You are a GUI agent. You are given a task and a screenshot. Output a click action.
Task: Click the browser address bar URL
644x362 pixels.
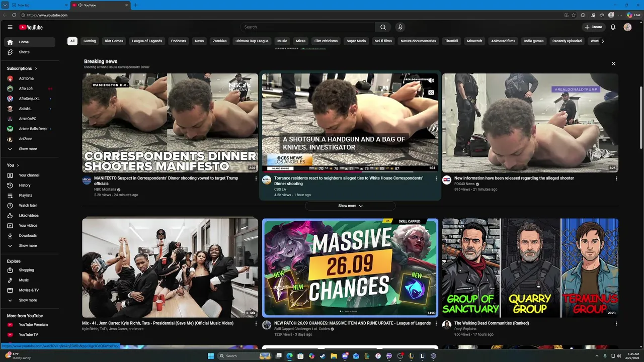(47, 15)
